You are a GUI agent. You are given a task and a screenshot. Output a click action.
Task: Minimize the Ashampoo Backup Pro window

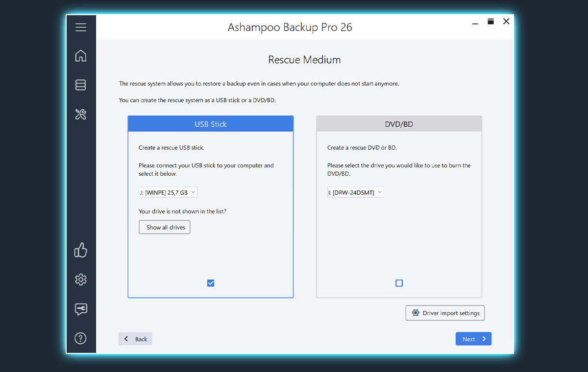pyautogui.click(x=475, y=23)
